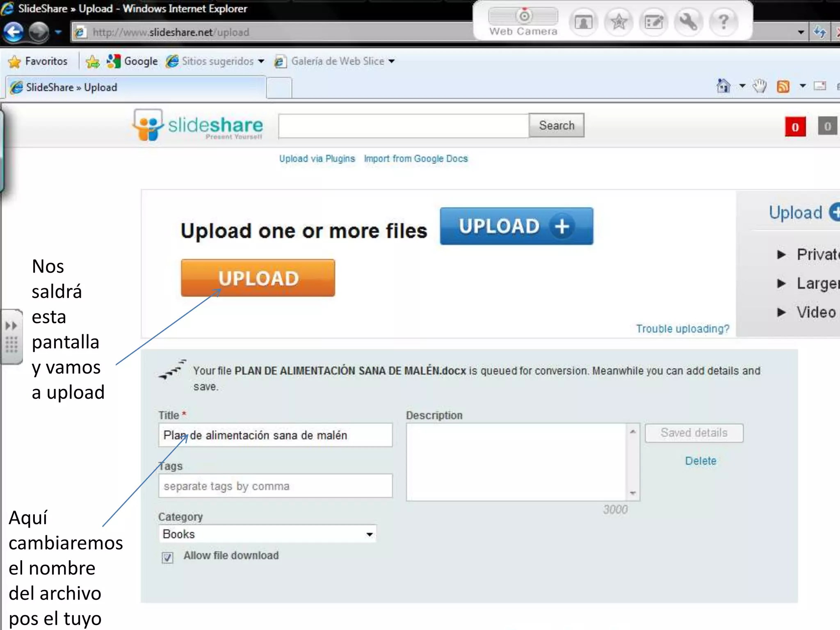The image size is (840, 630).
Task: Click the browser Forward arrow button
Action: coord(39,32)
